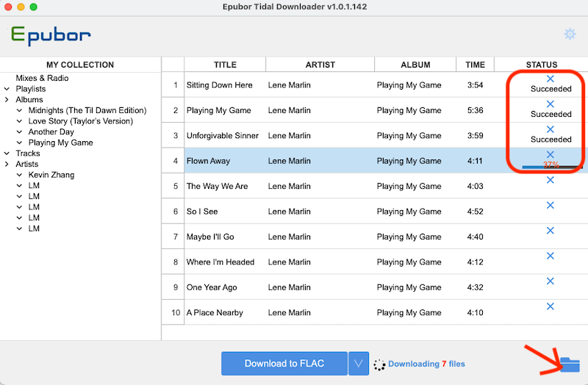Viewport: 588px width, 385px height.
Task: Click Succeeded status of Sitting Down Here
Action: coord(551,89)
